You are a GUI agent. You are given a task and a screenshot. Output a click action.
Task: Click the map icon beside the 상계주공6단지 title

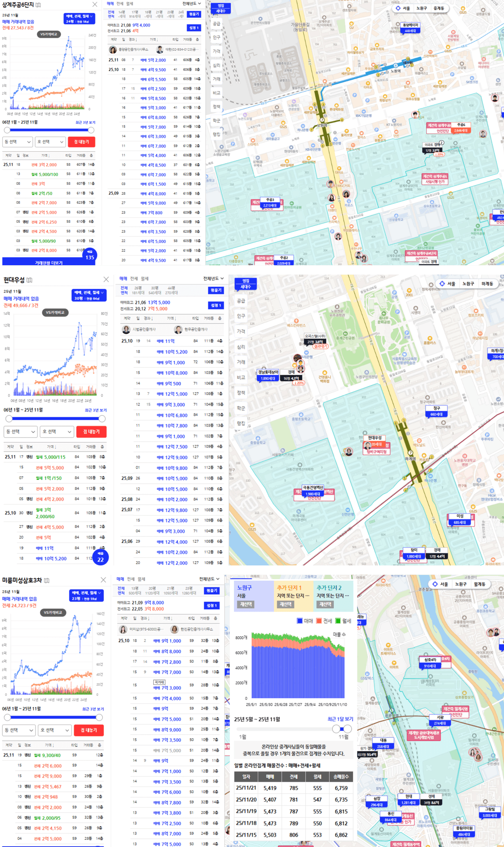pos(38,5)
